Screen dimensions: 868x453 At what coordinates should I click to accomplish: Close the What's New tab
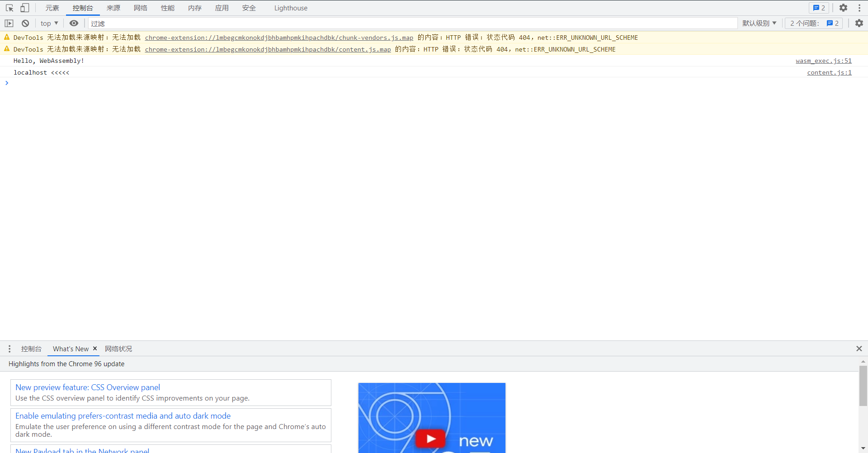coord(95,349)
